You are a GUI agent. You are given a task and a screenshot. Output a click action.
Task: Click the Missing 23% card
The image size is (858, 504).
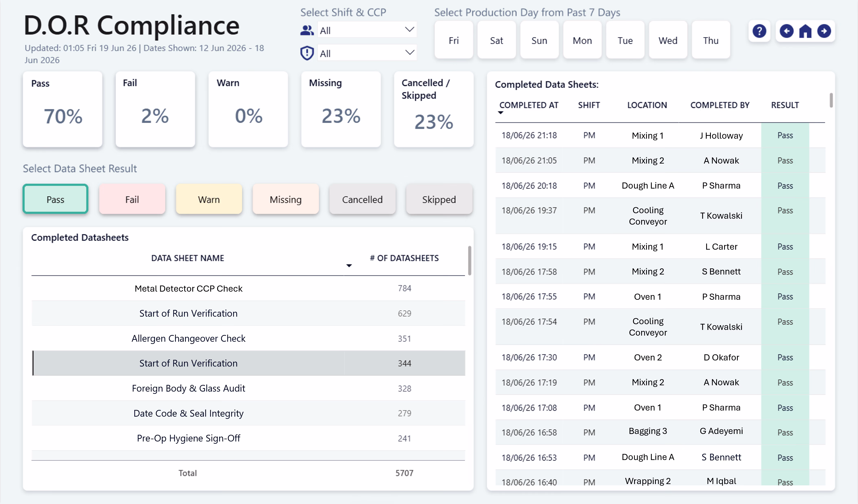[341, 109]
